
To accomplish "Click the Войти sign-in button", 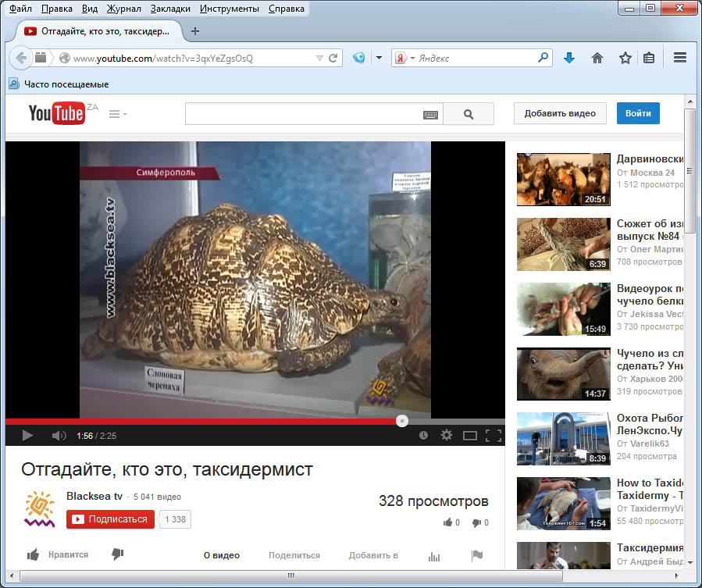I will [x=638, y=113].
